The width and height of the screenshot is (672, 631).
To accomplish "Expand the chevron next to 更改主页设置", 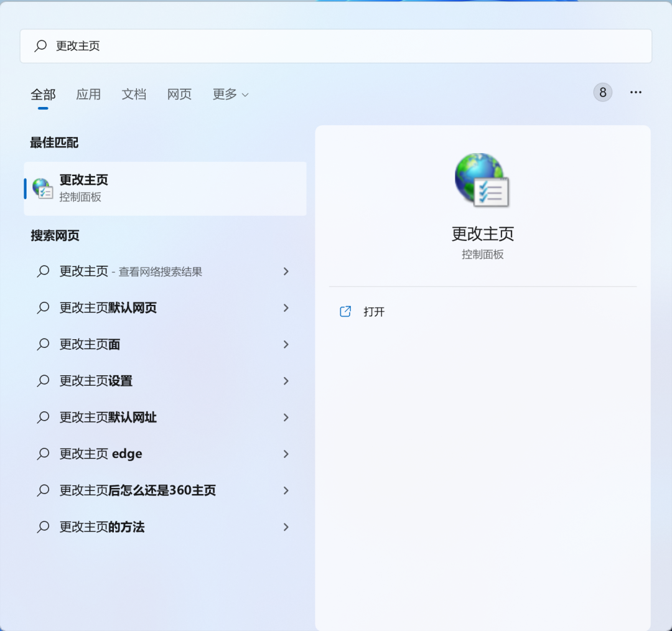I will pos(286,381).
